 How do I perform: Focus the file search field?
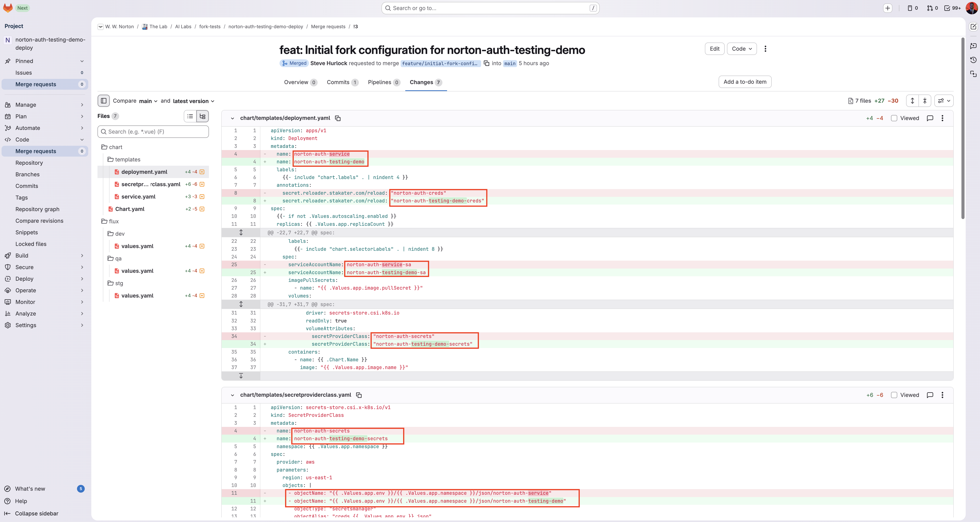tap(153, 132)
